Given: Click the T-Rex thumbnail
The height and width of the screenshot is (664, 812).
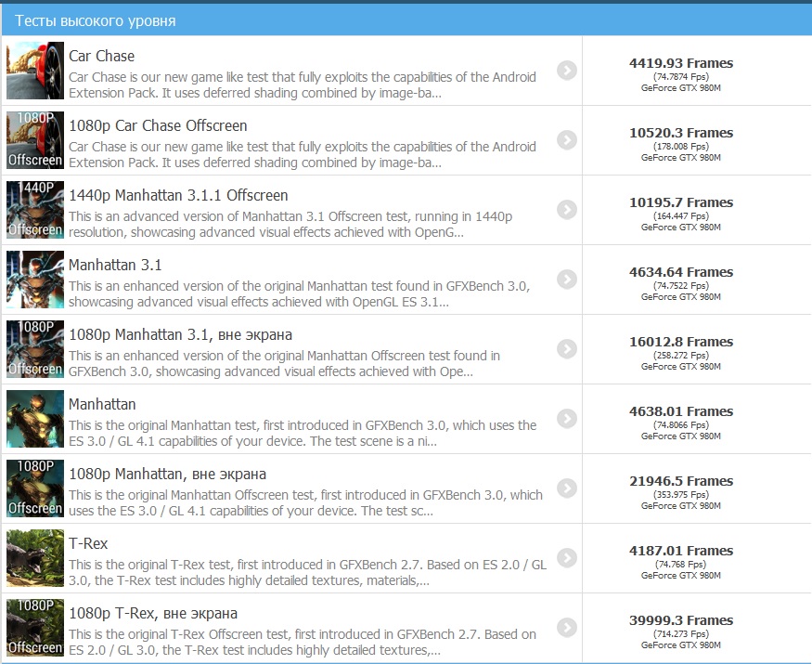Looking at the screenshot, I should tap(35, 558).
